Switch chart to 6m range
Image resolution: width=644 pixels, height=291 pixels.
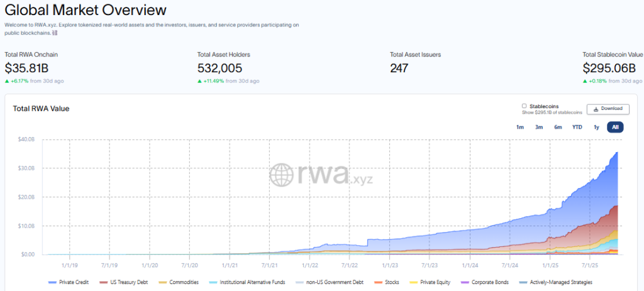tap(558, 127)
